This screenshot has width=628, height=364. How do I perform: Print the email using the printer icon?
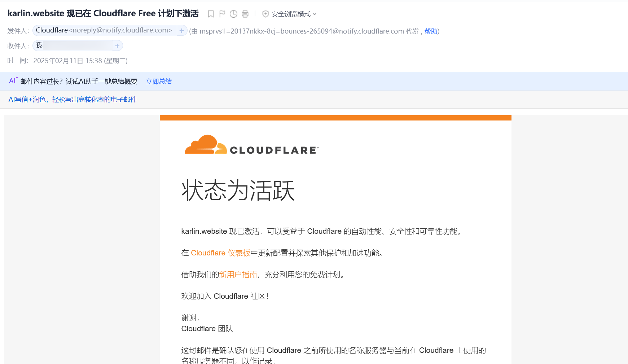click(x=245, y=14)
